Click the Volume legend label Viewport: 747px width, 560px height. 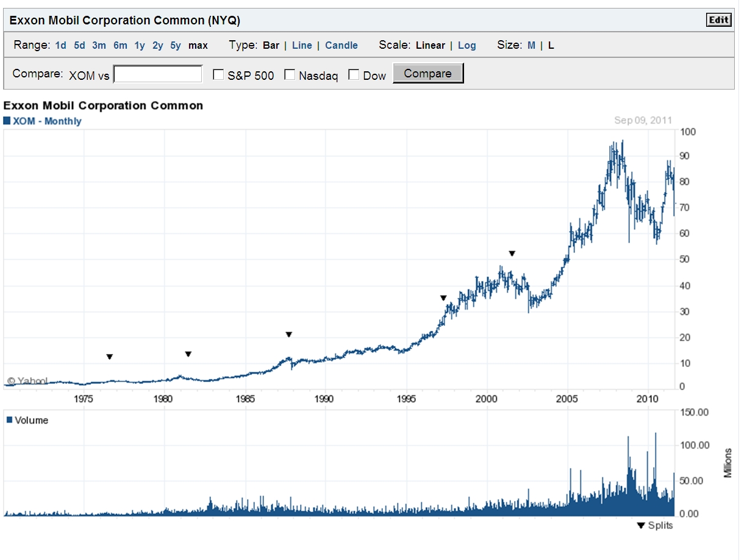coord(31,420)
